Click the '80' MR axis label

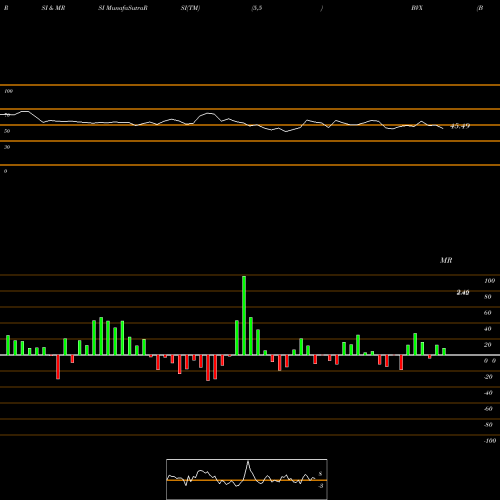click(488, 297)
